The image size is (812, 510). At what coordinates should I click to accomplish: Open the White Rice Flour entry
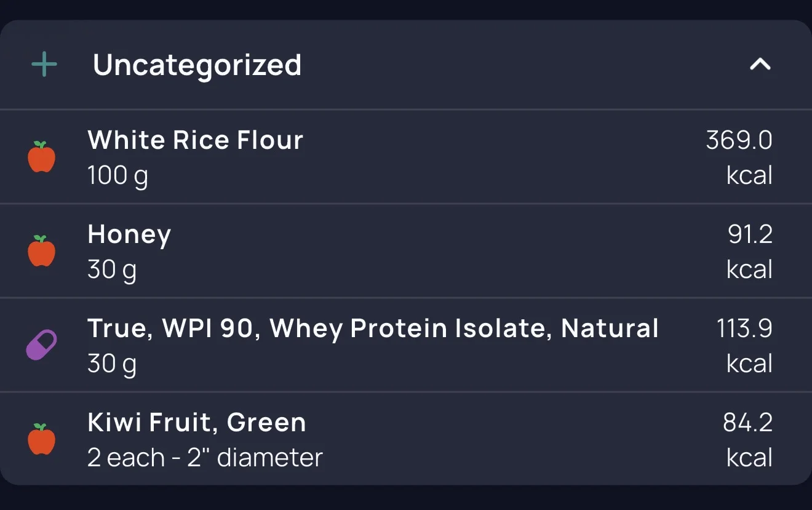406,157
